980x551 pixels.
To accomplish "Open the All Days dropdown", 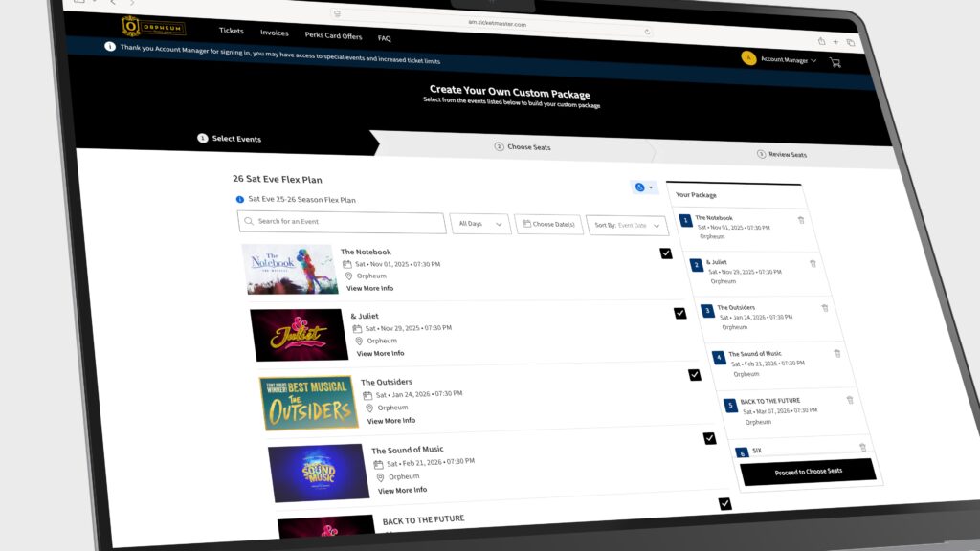I will point(480,224).
